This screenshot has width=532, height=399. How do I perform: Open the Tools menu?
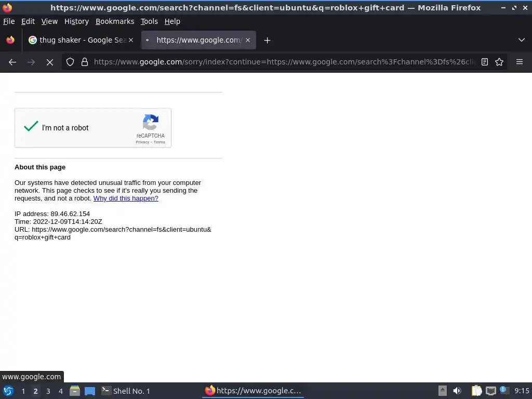(x=149, y=21)
